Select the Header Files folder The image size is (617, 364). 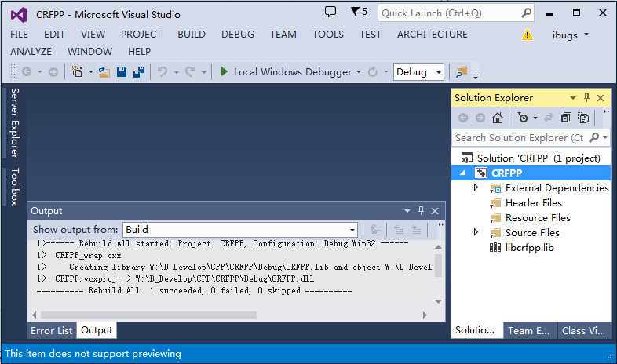tap(533, 203)
